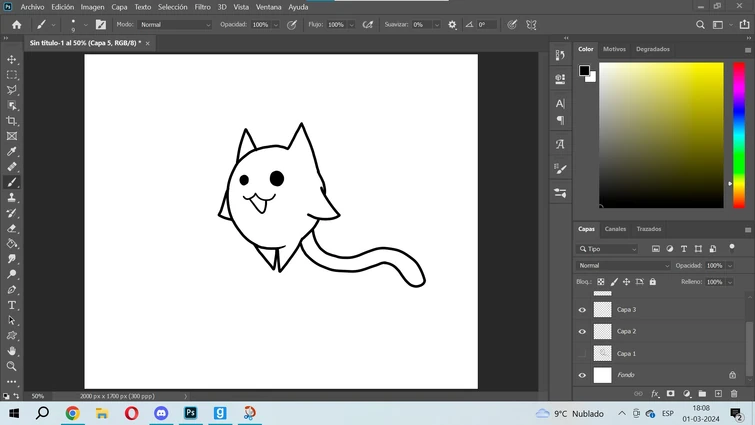
Task: Expand the layer blend mode Normal dropdown
Action: 623,266
